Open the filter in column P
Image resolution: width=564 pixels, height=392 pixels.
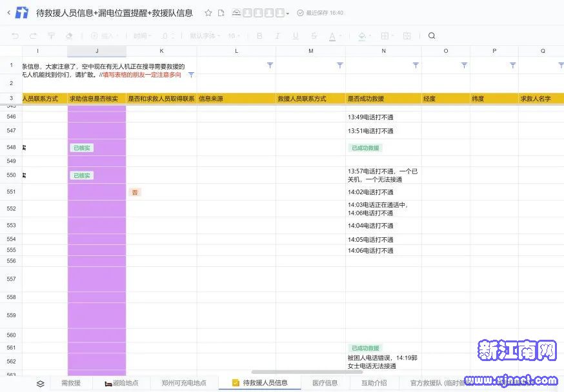click(513, 65)
